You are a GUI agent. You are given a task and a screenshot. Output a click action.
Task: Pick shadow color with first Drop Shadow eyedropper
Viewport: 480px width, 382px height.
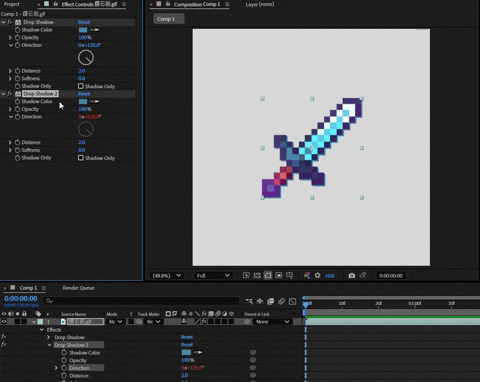pos(94,30)
